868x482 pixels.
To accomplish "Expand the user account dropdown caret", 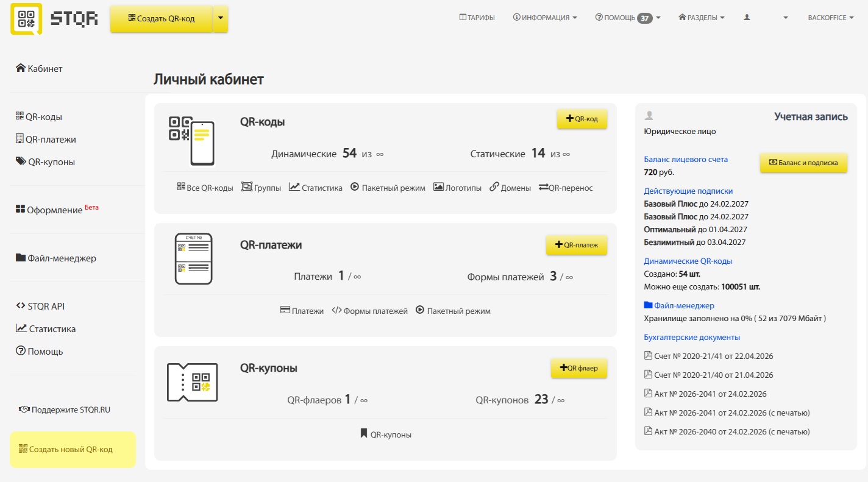I will coord(786,18).
